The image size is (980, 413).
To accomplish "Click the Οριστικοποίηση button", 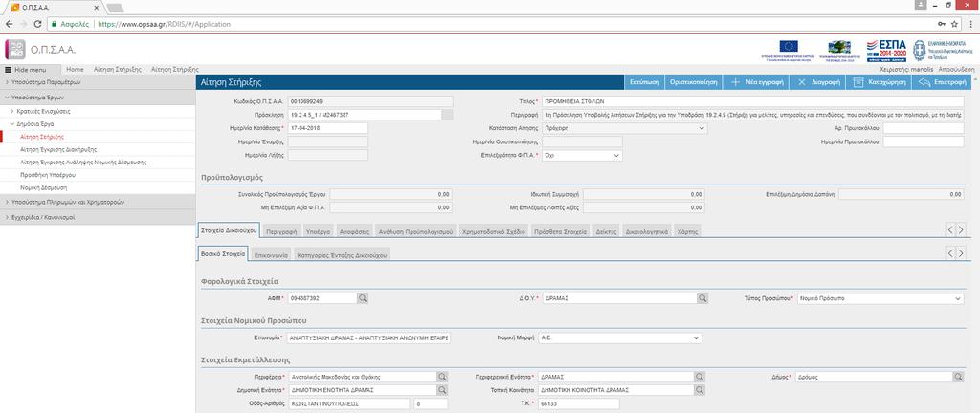I will pos(693,82).
